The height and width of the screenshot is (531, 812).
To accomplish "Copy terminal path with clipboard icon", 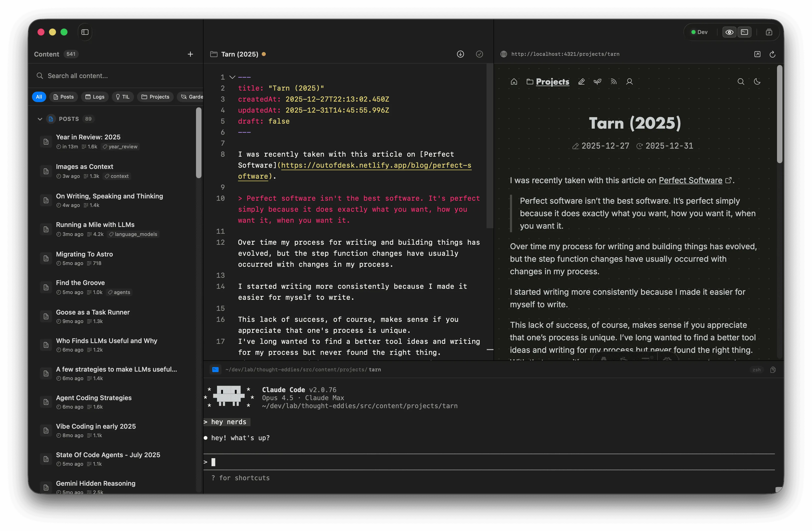I will tap(773, 370).
